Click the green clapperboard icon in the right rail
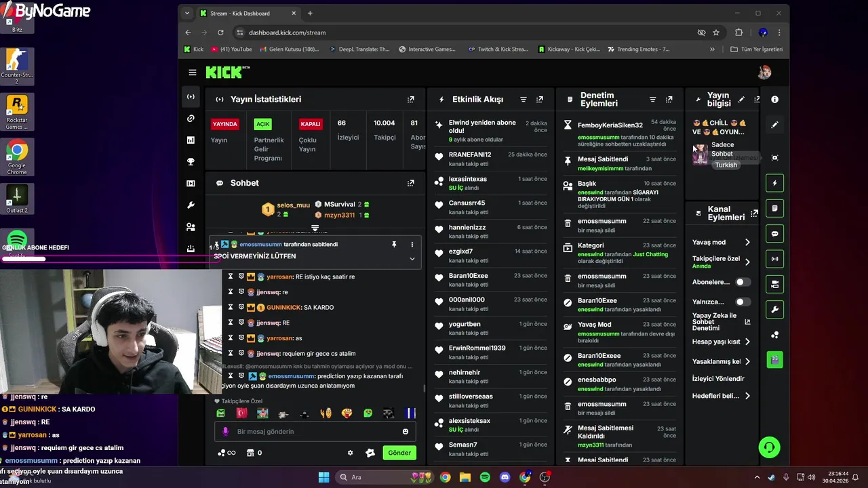This screenshot has height=488, width=868. tap(774, 359)
